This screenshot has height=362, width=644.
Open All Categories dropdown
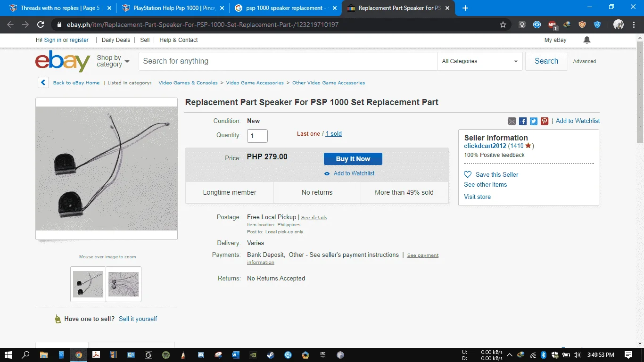click(x=480, y=61)
